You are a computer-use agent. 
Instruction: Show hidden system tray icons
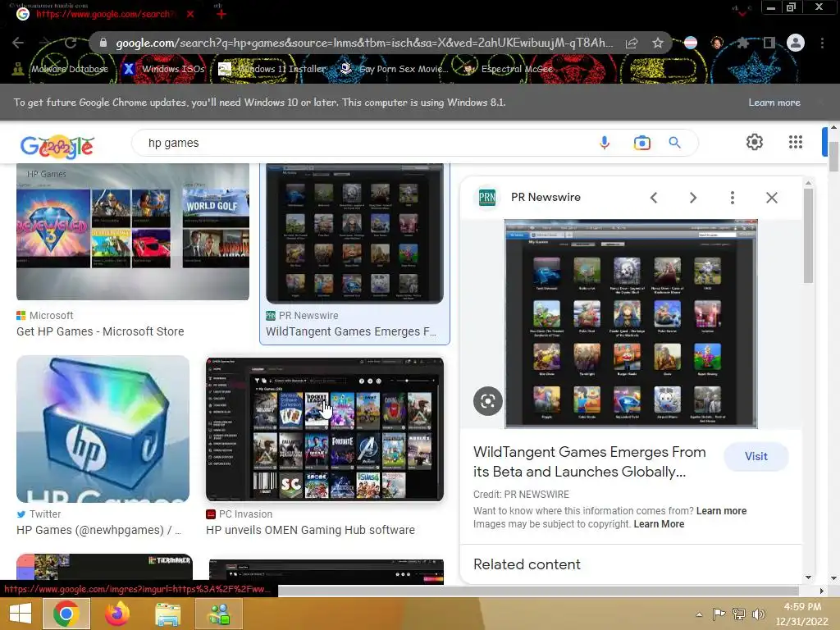[x=699, y=614]
